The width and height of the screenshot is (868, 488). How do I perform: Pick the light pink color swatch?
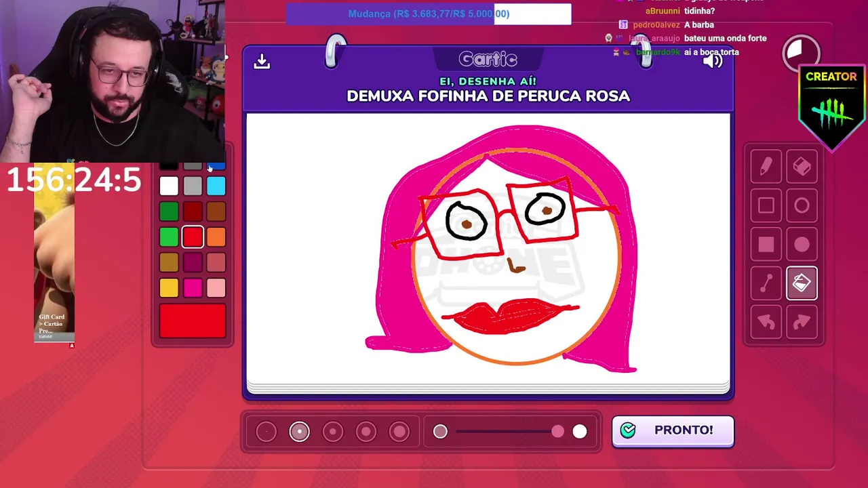pos(216,288)
